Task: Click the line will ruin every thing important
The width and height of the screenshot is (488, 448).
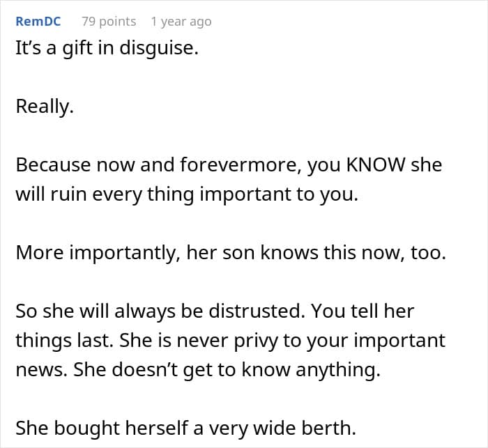Action: [187, 194]
